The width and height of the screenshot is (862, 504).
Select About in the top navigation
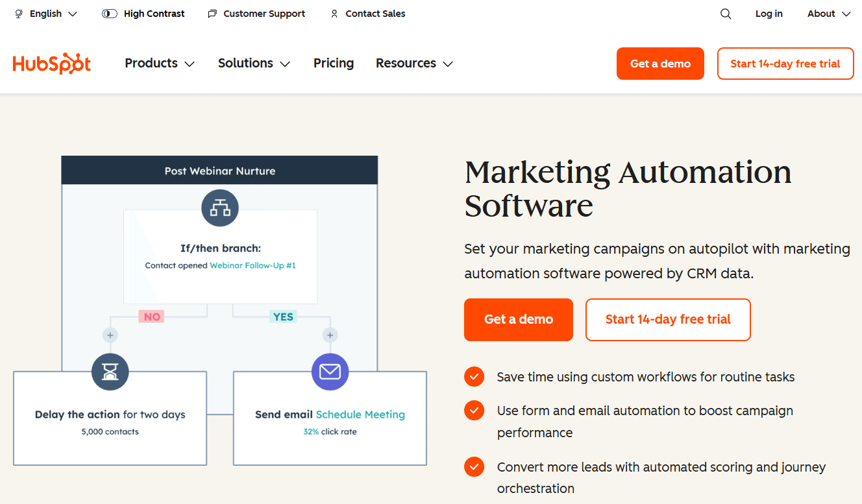828,13
